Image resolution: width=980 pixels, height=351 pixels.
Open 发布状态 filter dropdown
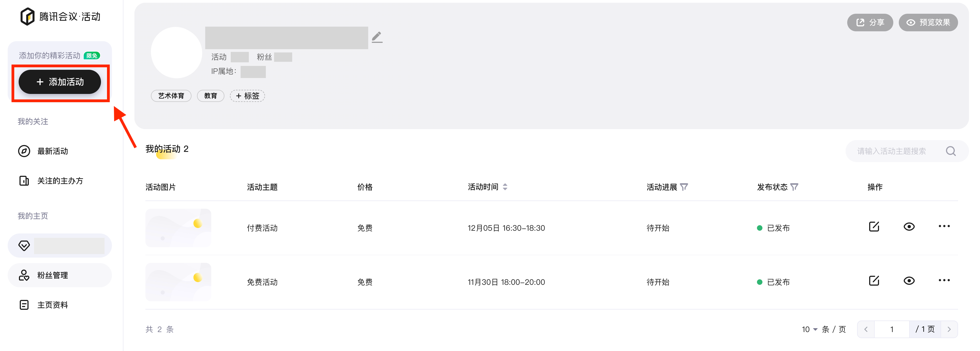coord(794,187)
